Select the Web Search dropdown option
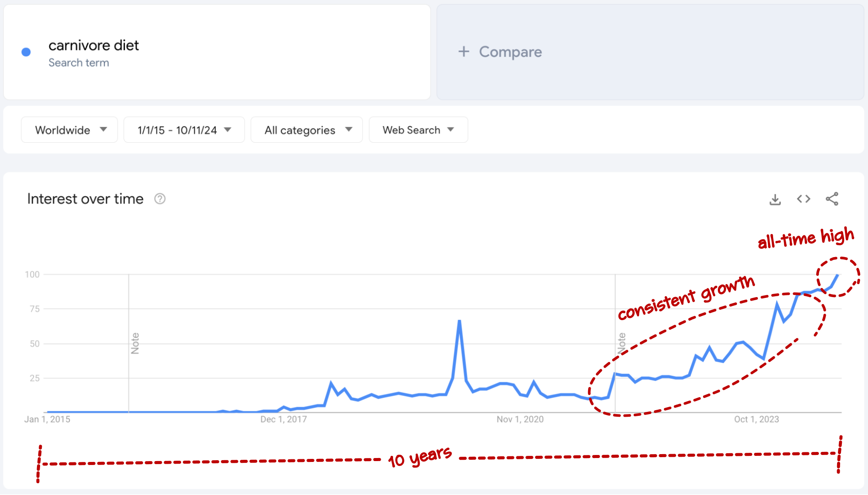 [x=418, y=130]
